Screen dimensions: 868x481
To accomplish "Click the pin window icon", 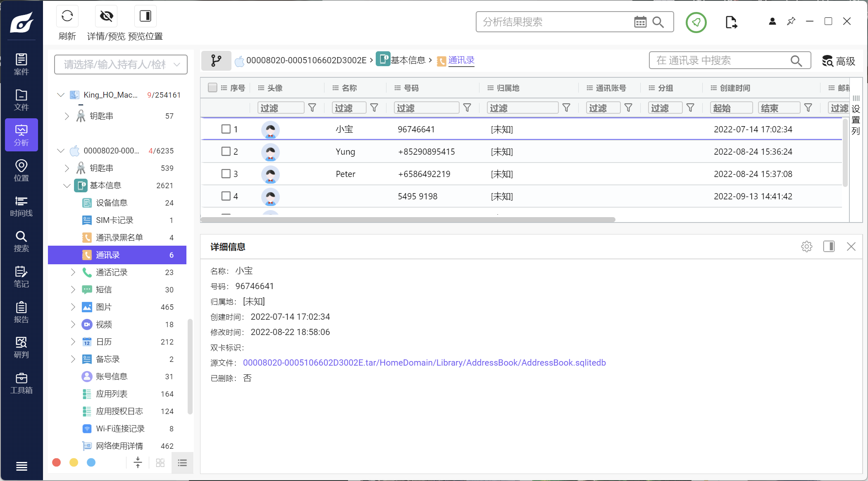I will pyautogui.click(x=791, y=22).
